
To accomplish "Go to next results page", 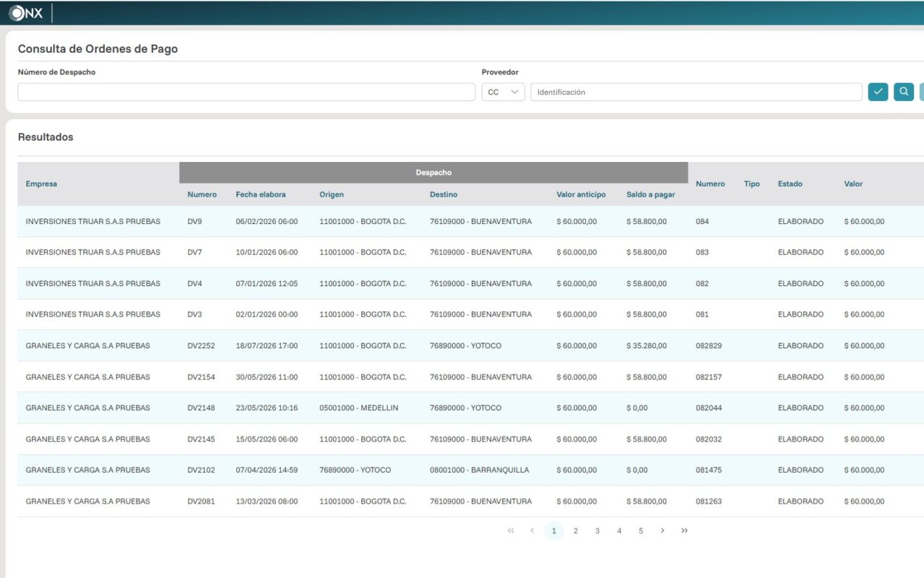I will point(662,531).
